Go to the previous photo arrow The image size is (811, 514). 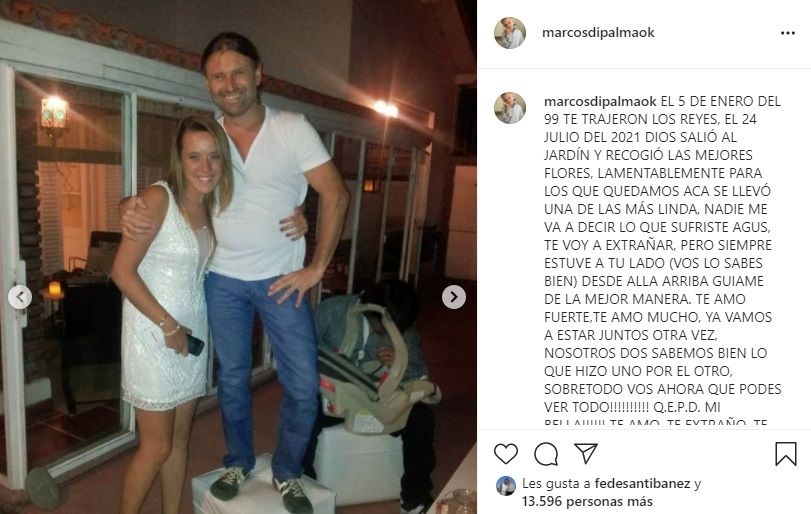pyautogui.click(x=20, y=297)
